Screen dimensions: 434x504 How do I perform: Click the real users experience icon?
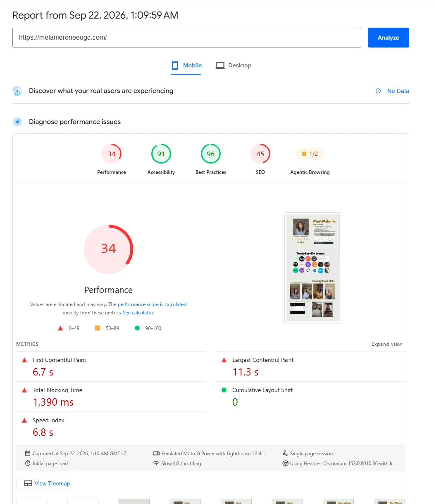point(17,91)
